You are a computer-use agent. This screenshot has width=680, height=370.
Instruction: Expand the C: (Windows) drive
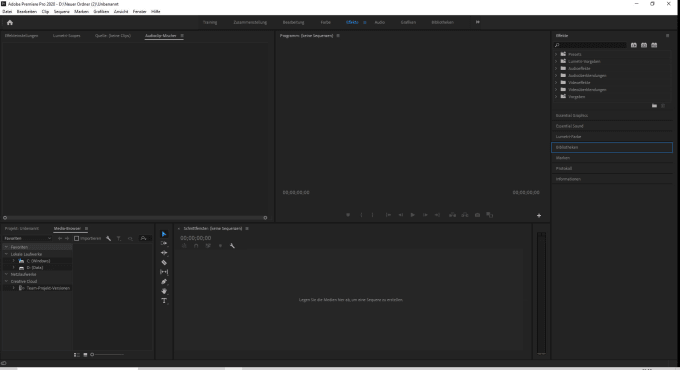(13, 261)
